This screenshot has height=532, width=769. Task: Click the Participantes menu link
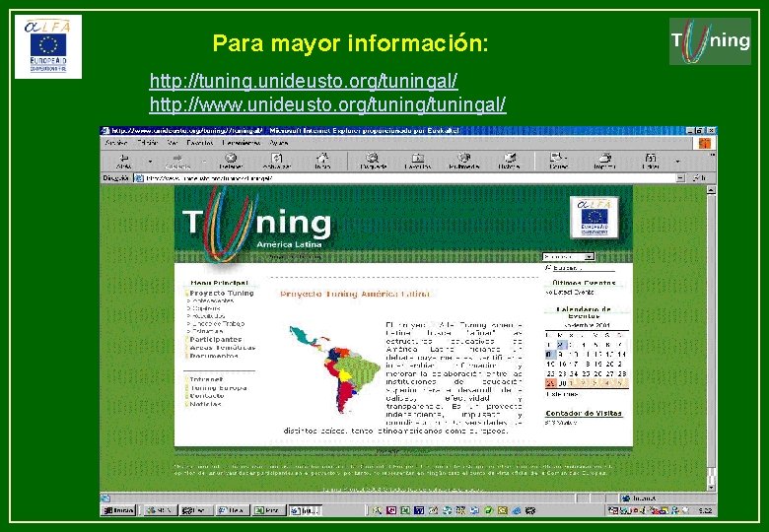click(x=216, y=339)
